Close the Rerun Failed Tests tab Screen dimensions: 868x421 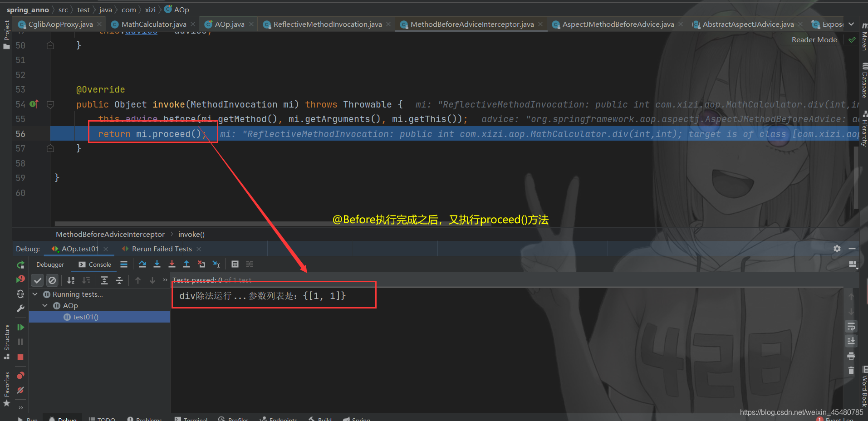point(199,249)
